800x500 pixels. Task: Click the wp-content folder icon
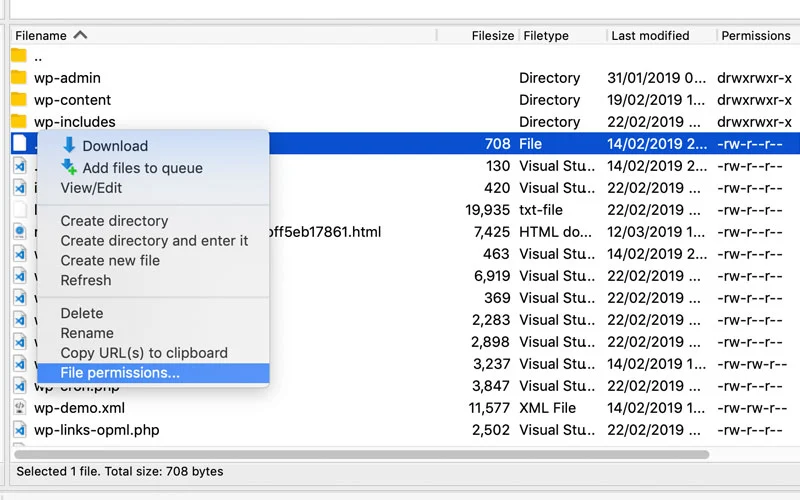pyautogui.click(x=19, y=99)
